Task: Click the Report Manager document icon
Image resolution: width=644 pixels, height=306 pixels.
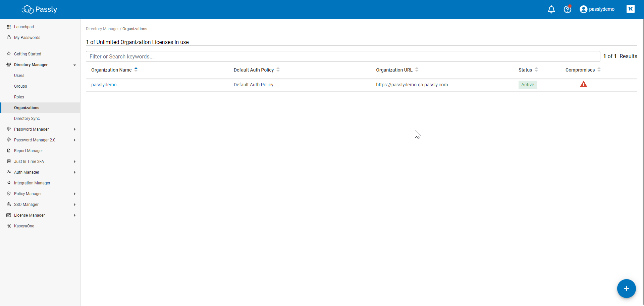Action: click(x=9, y=150)
